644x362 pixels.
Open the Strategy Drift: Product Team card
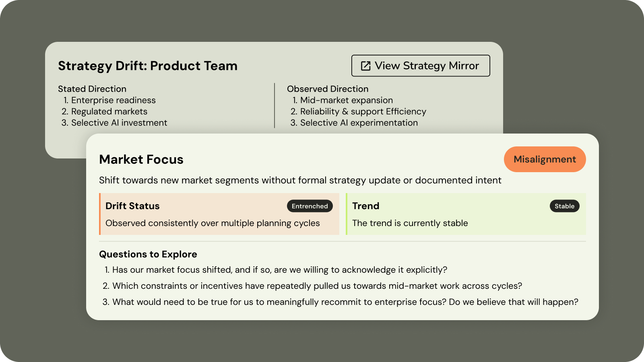(148, 66)
